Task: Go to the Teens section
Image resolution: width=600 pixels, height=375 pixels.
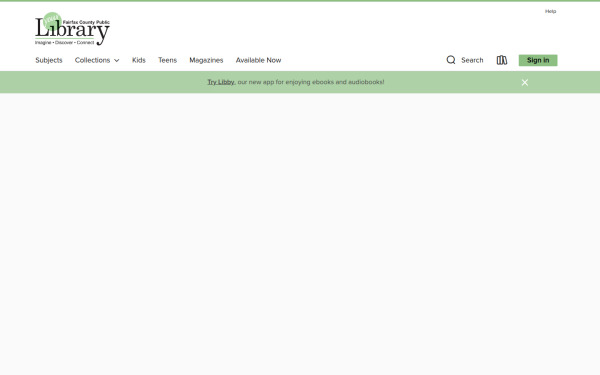Action: click(167, 60)
